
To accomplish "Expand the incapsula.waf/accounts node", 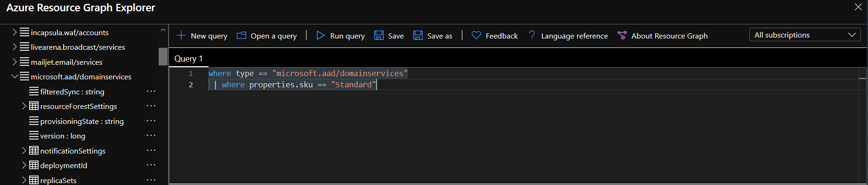I will click(x=15, y=32).
